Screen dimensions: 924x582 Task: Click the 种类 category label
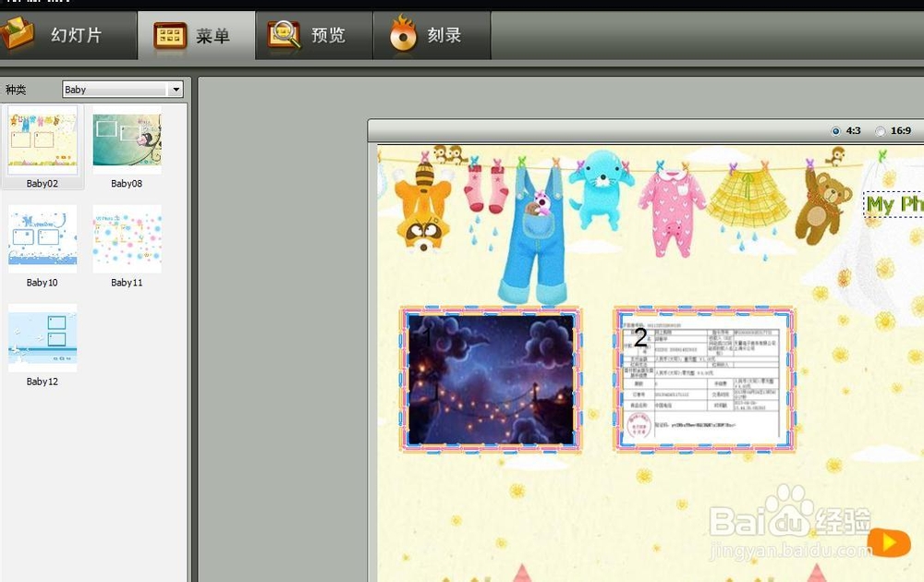tap(16, 90)
